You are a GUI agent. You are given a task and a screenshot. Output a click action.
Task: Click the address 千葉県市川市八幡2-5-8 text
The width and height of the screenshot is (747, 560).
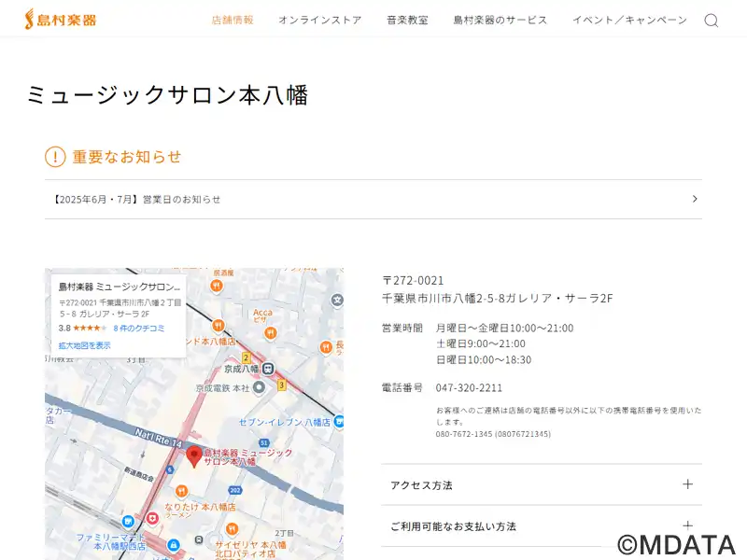coord(498,298)
